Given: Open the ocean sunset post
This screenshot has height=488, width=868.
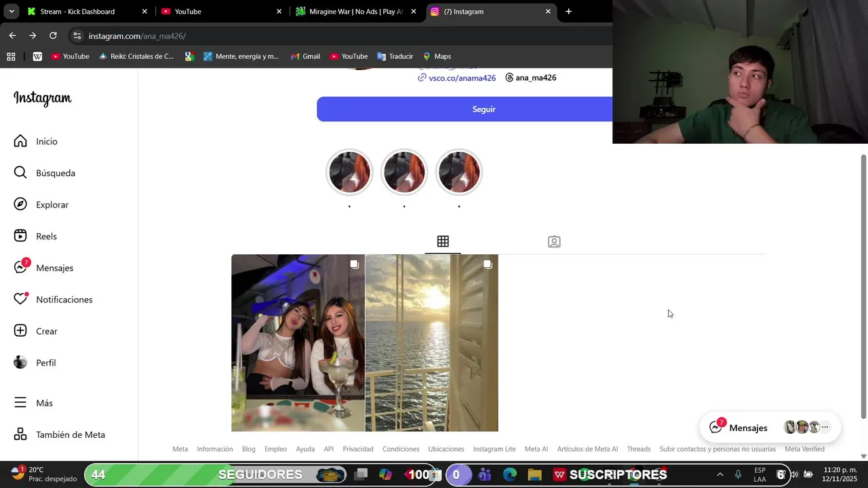Looking at the screenshot, I should pyautogui.click(x=432, y=343).
